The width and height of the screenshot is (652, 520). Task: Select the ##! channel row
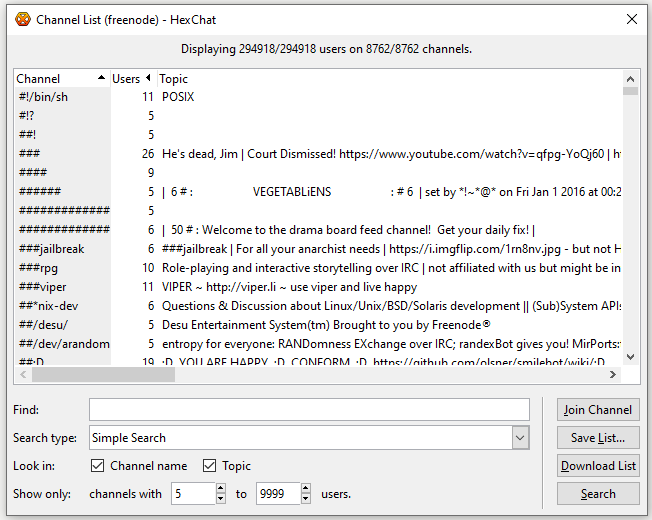(x=318, y=135)
